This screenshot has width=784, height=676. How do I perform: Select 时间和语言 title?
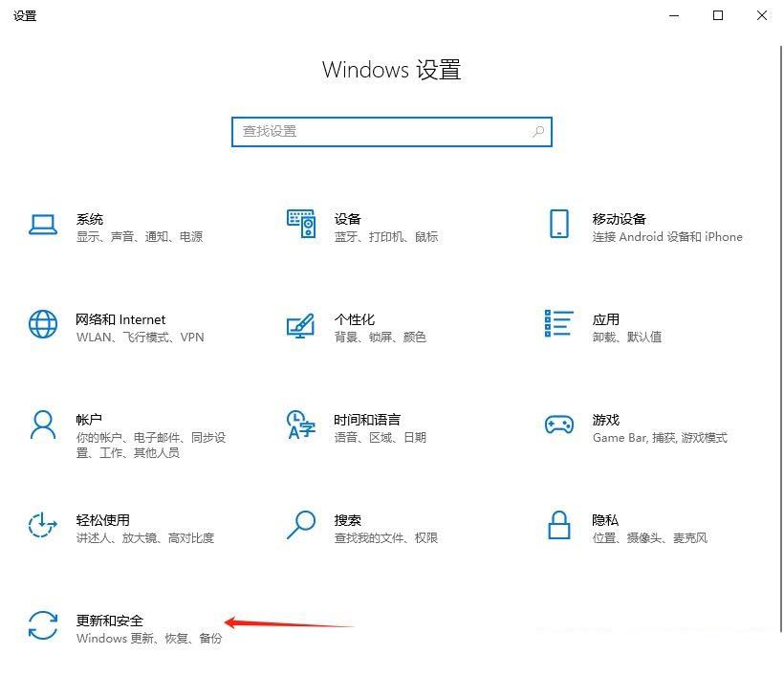pos(367,420)
